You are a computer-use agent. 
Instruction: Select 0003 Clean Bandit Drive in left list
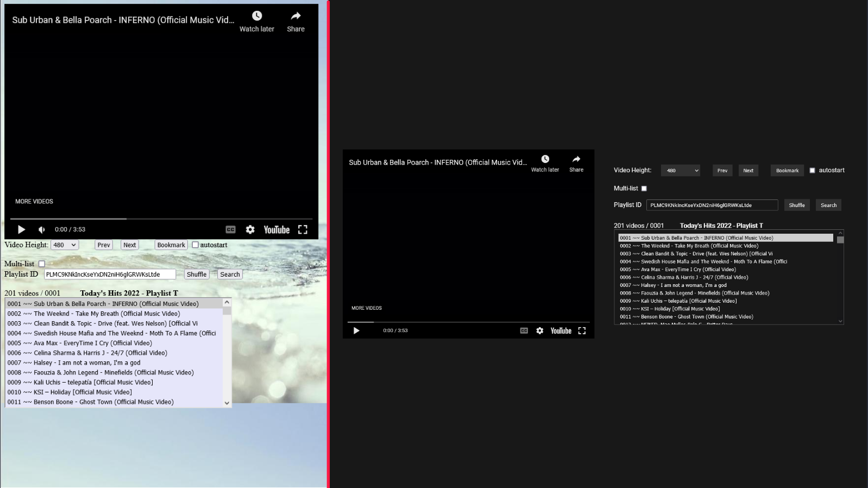point(114,323)
